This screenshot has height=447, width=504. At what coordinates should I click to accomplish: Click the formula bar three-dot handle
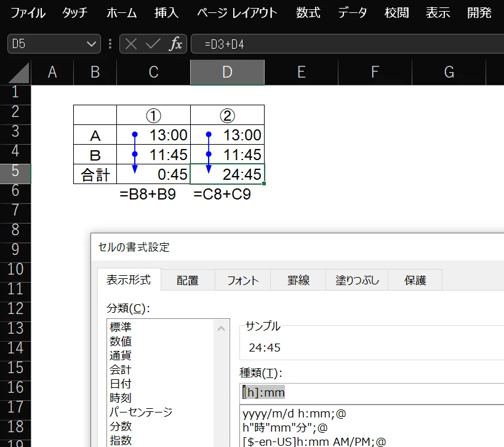click(110, 44)
